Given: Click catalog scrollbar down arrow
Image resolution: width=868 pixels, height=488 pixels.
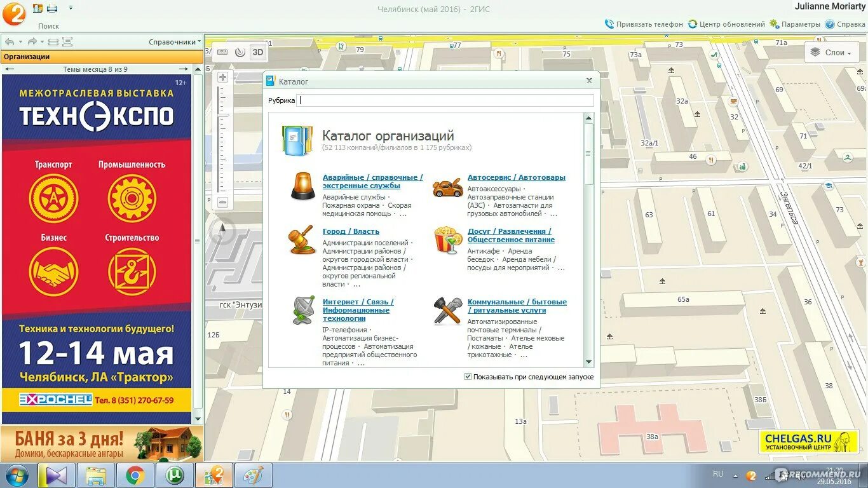Looking at the screenshot, I should click(x=588, y=362).
